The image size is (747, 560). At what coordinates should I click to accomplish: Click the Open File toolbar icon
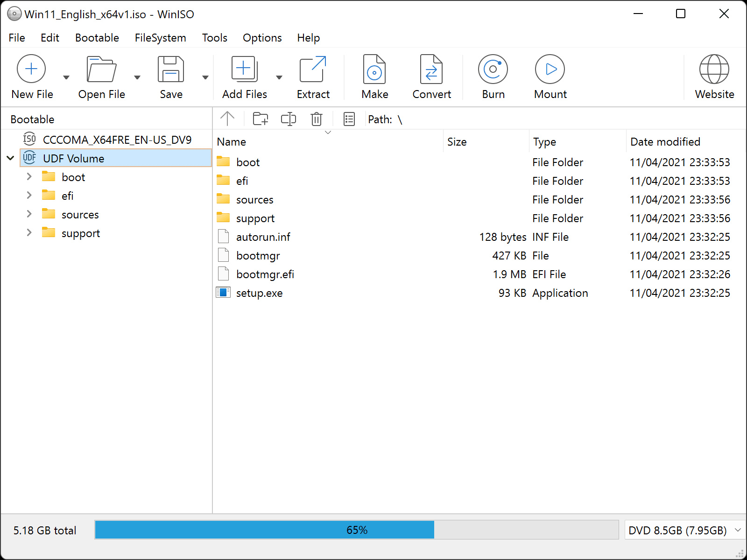click(x=101, y=69)
